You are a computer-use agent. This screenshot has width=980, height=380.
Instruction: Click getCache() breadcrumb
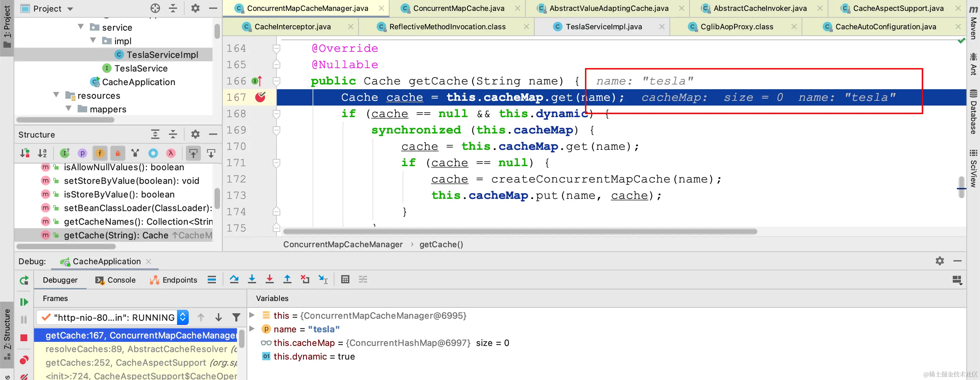tap(441, 244)
